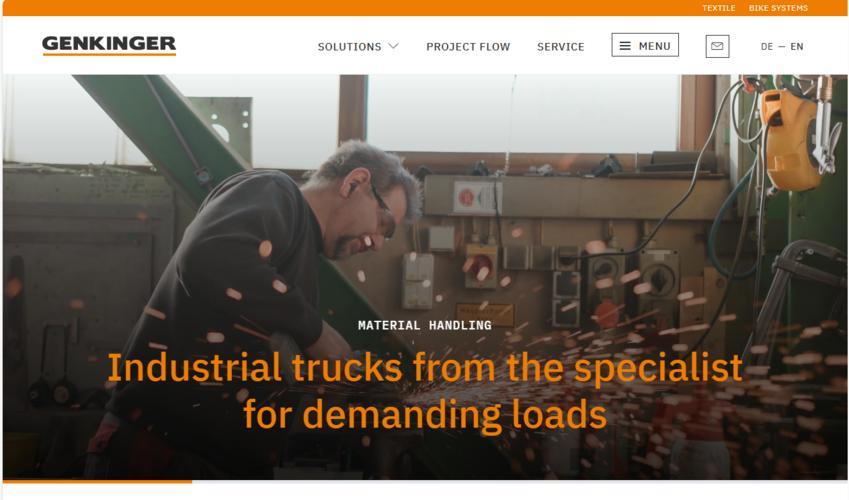849x500 pixels.
Task: Open the BIKE SYSTEMS link in the top bar
Action: pos(778,8)
